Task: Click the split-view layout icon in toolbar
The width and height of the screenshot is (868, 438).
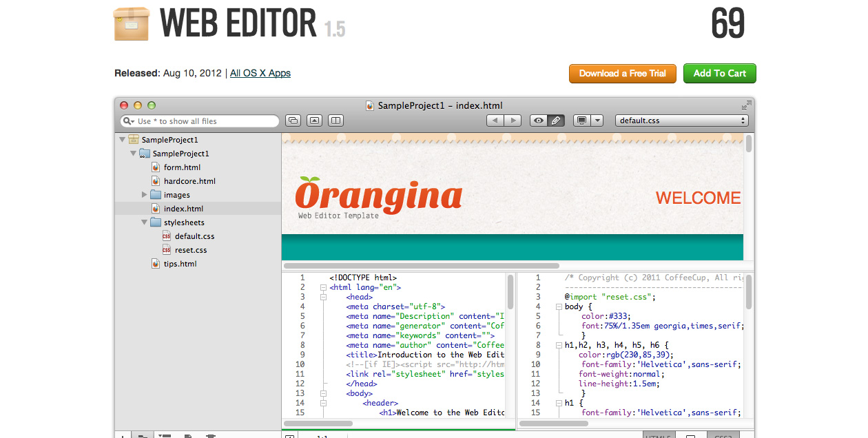Action: (335, 121)
